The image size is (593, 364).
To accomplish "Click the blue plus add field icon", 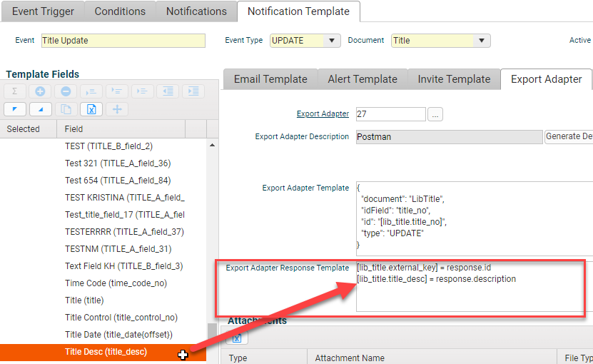I will tap(40, 91).
